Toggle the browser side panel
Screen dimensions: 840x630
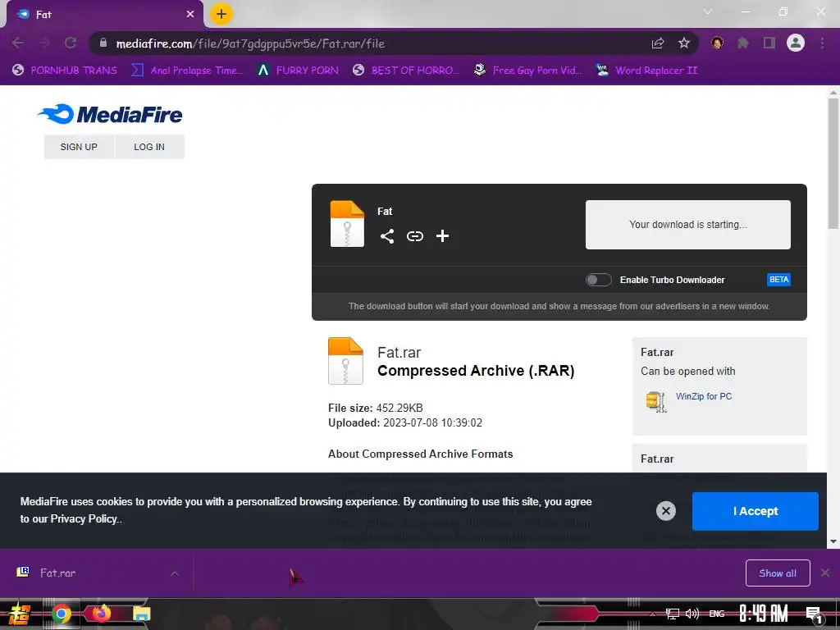tap(769, 43)
